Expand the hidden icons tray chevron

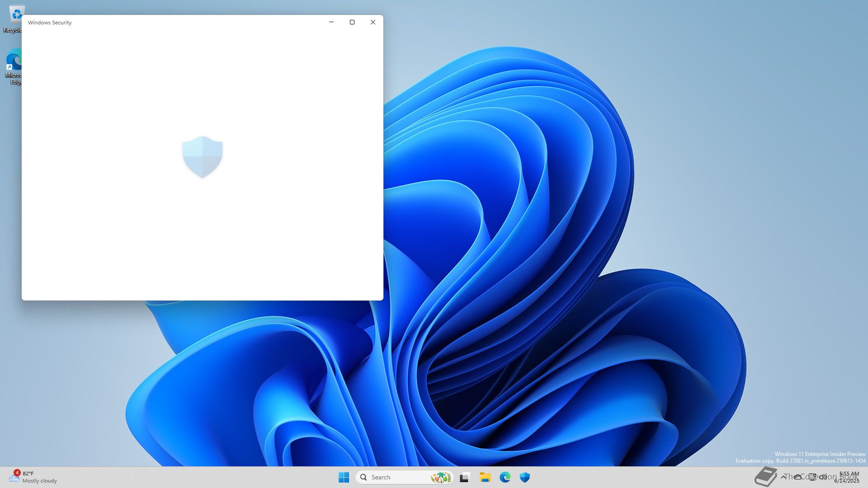pos(783,477)
